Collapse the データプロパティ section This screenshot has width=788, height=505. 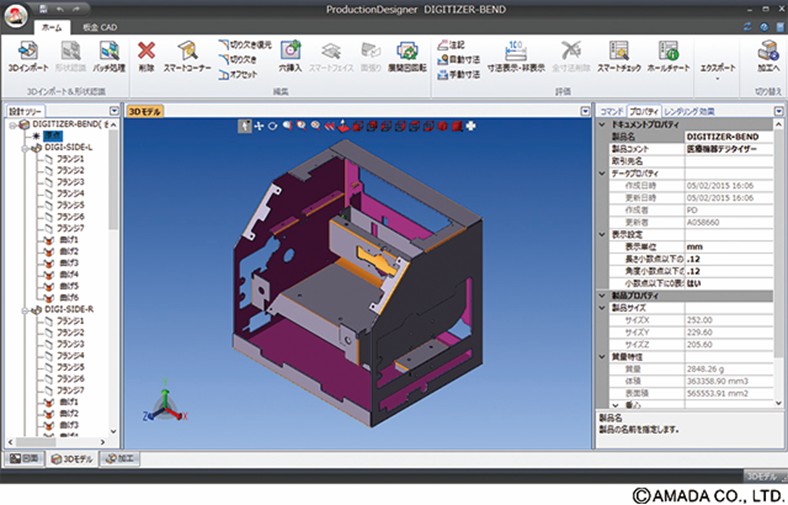tap(601, 172)
